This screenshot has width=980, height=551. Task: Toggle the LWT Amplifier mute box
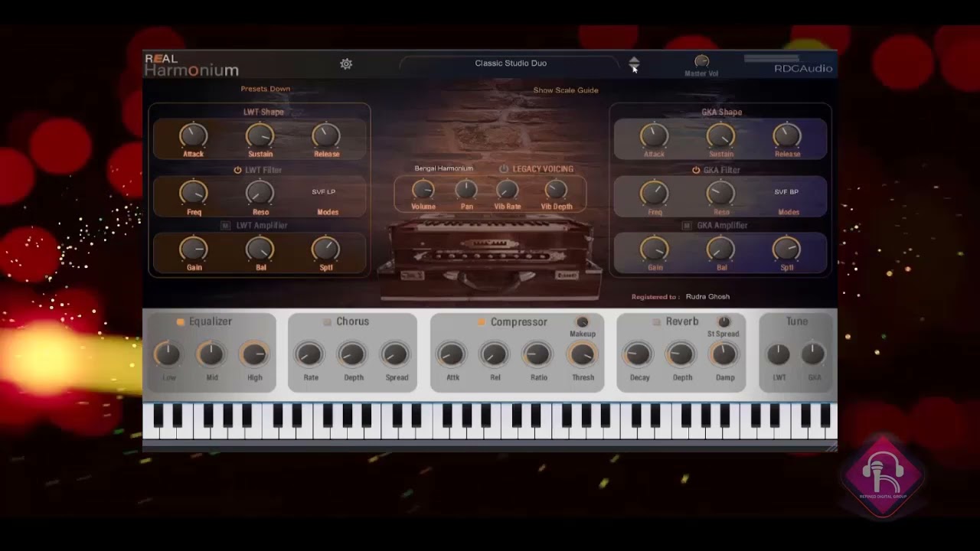225,226
